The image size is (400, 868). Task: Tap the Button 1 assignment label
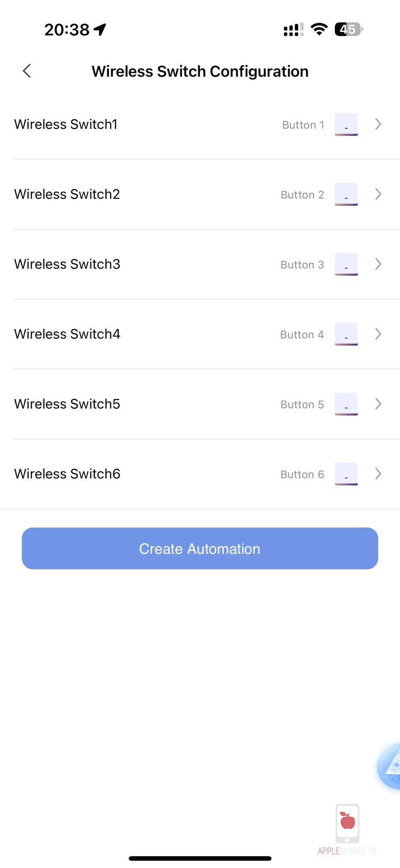coord(303,125)
